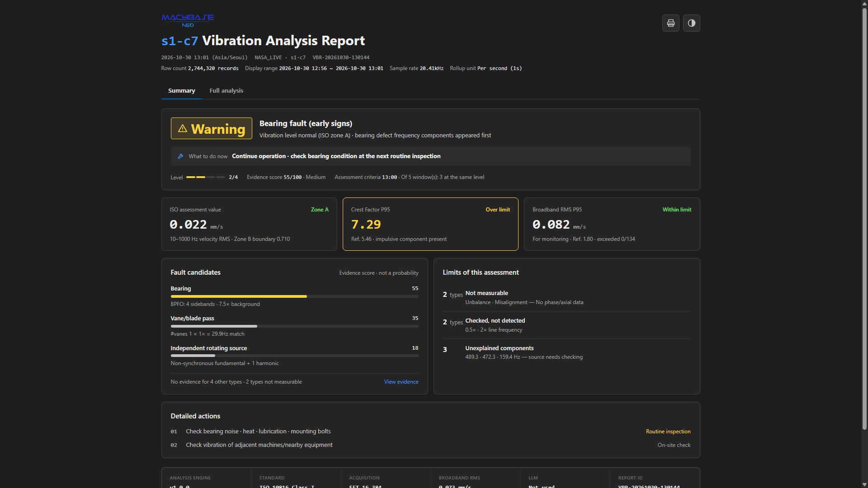Click 'Continue operation' recommendation text
The width and height of the screenshot is (868, 488).
click(x=336, y=156)
